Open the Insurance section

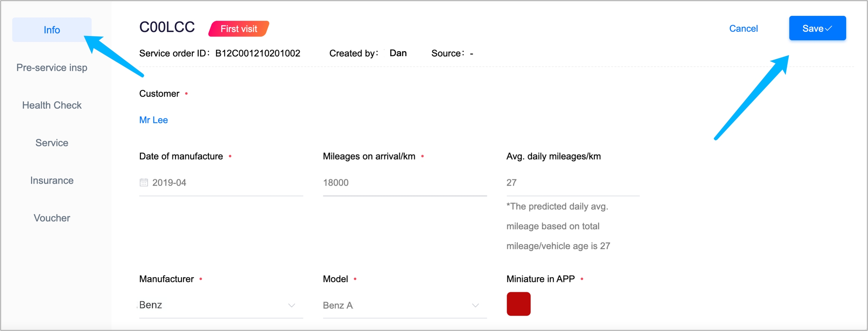coord(52,181)
